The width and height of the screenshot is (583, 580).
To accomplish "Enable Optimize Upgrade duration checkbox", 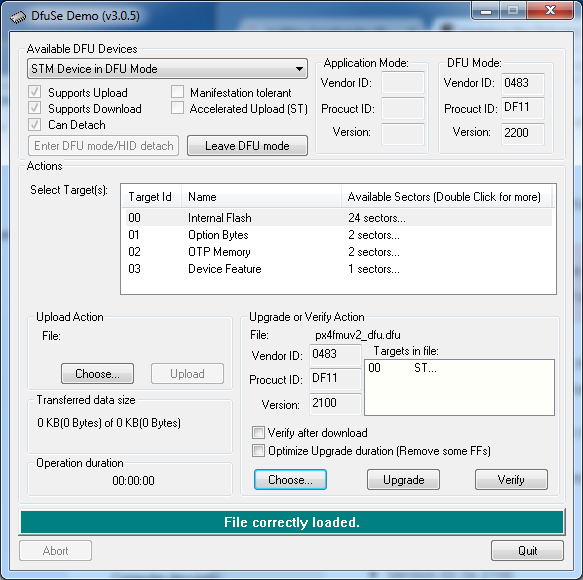I will click(258, 451).
